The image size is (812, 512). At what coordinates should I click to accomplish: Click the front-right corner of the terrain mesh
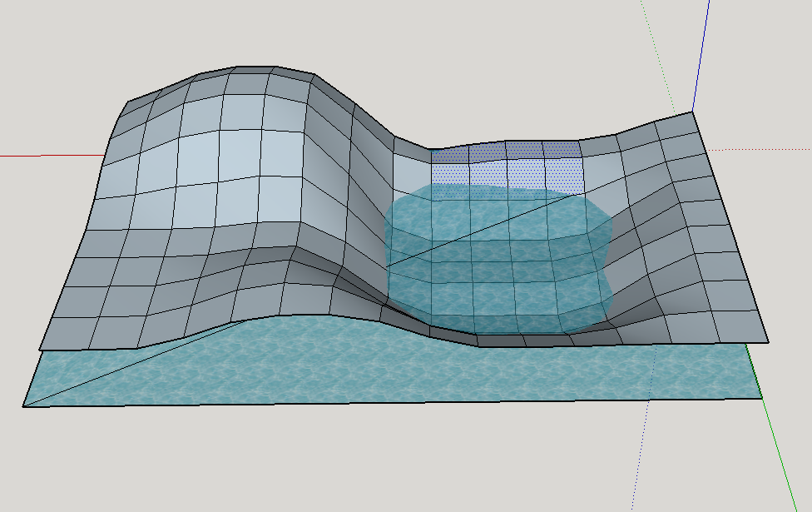click(x=768, y=341)
